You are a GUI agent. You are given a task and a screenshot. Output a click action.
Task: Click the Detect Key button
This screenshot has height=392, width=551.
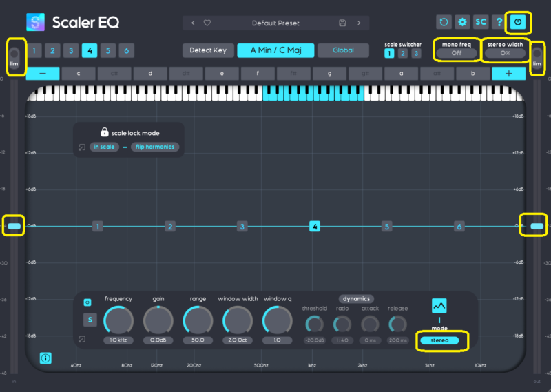coord(207,50)
